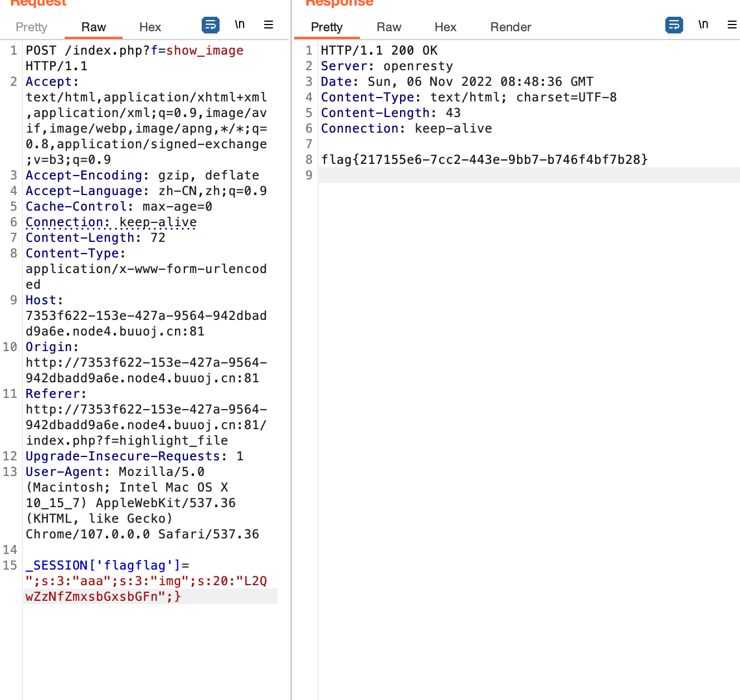Open the Hex tab in Request panel
This screenshot has height=700, width=740.
coord(150,27)
